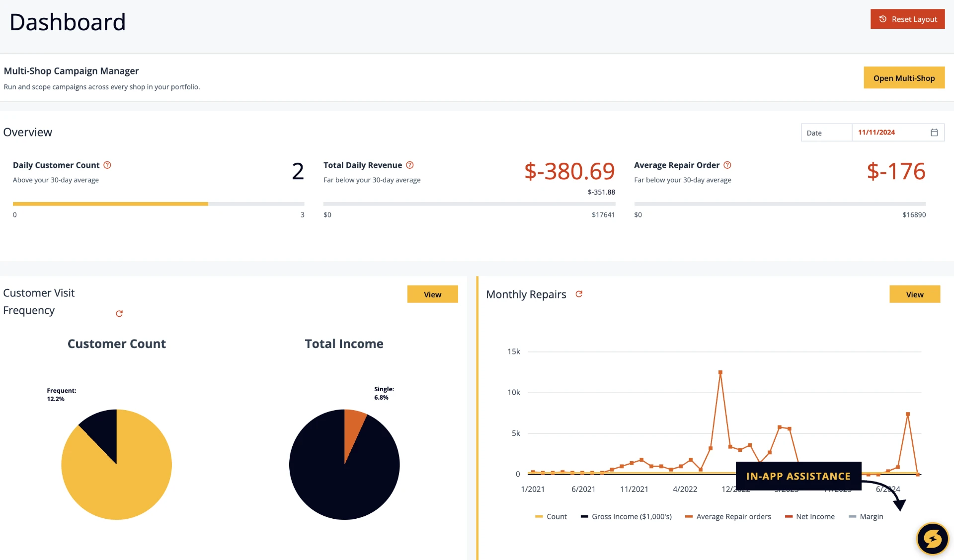This screenshot has height=560, width=954.
Task: Toggle Margin legend series
Action: click(866, 516)
